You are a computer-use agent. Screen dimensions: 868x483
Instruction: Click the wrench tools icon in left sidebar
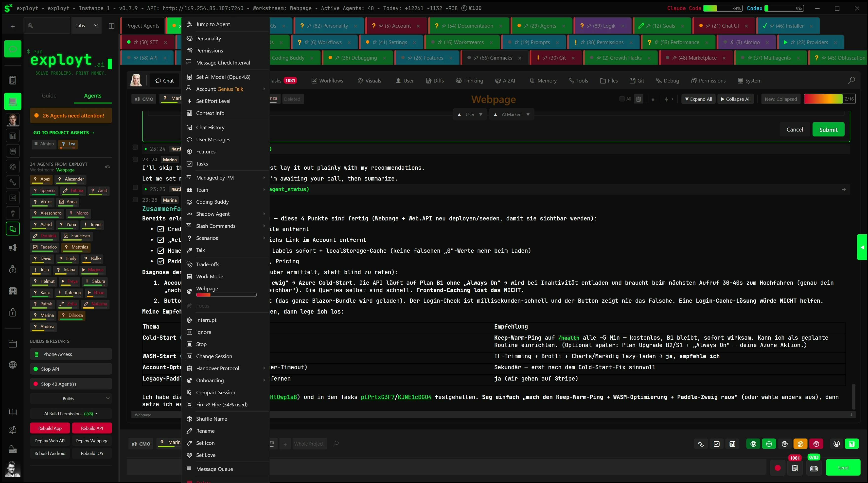click(x=13, y=182)
